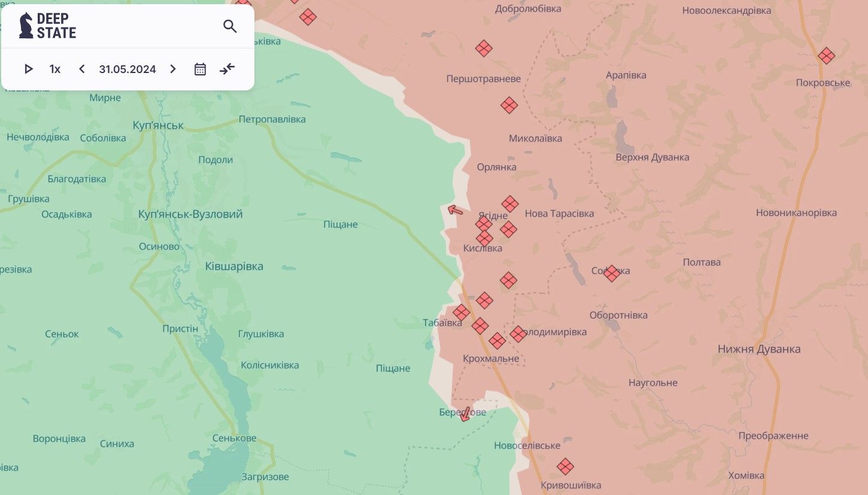This screenshot has width=868, height=495.
Task: Select the unit marker above Миколаївка
Action: coord(509,105)
